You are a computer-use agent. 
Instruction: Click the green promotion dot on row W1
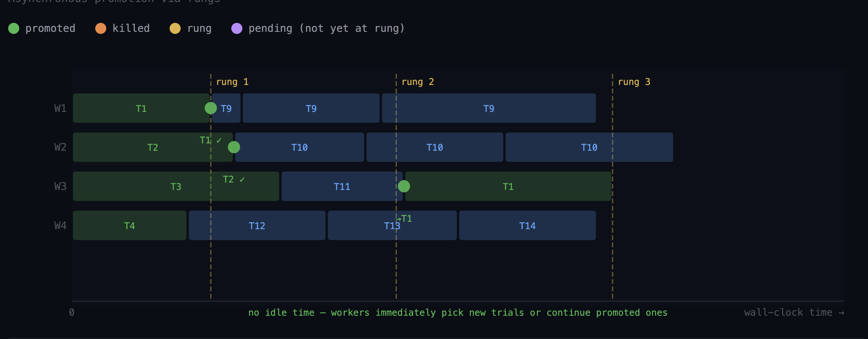pos(210,108)
